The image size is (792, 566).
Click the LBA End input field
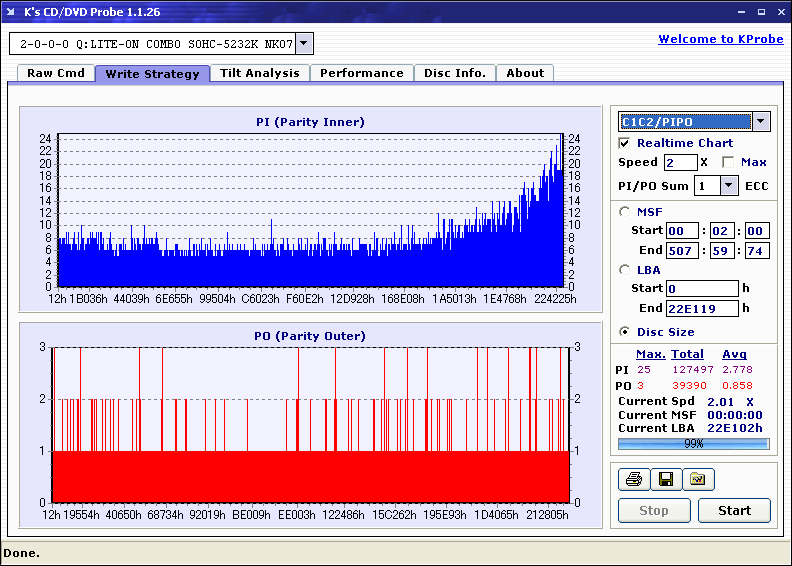pyautogui.click(x=701, y=308)
